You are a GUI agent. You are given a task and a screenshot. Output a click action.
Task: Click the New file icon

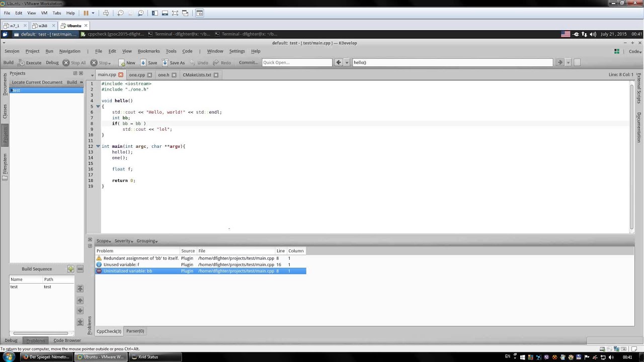point(122,63)
